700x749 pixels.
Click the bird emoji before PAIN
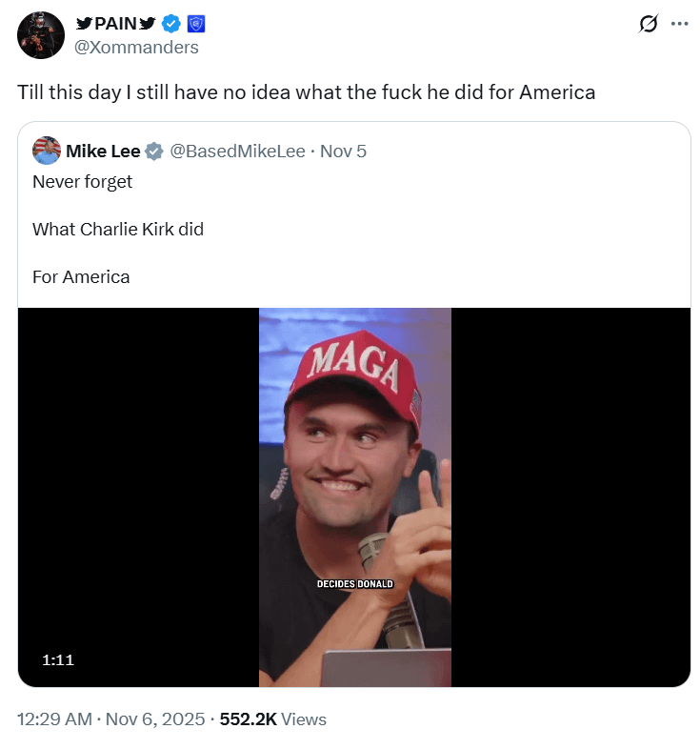coord(84,24)
